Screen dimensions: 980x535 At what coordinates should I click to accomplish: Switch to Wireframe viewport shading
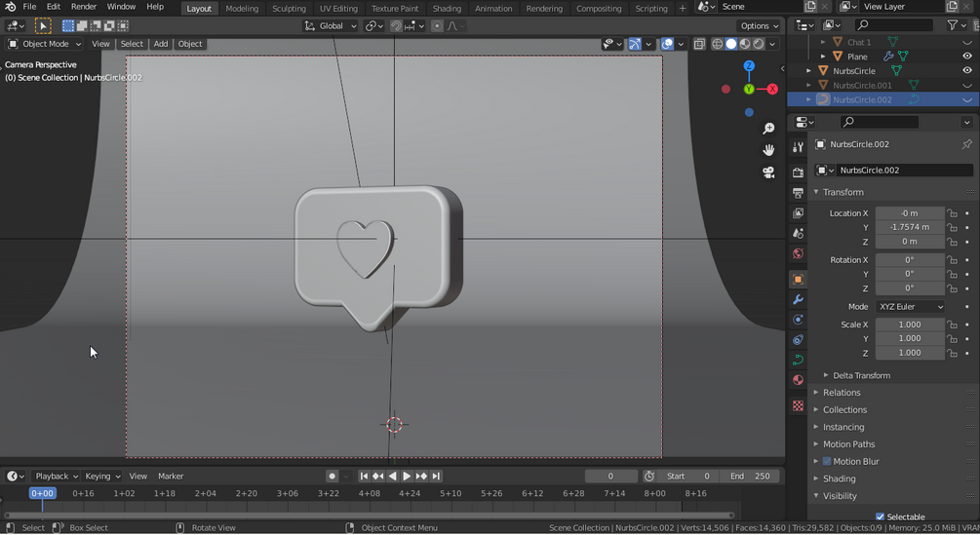point(718,44)
